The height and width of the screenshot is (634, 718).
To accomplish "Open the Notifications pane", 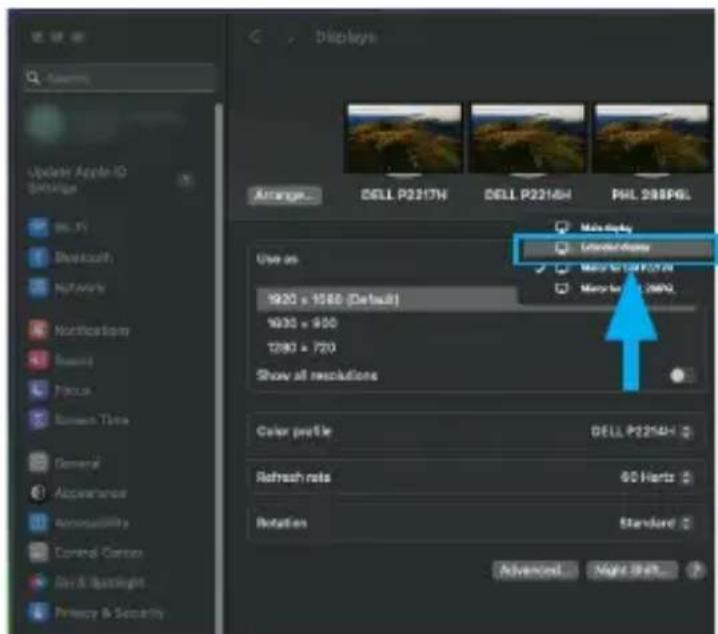I will [79, 330].
